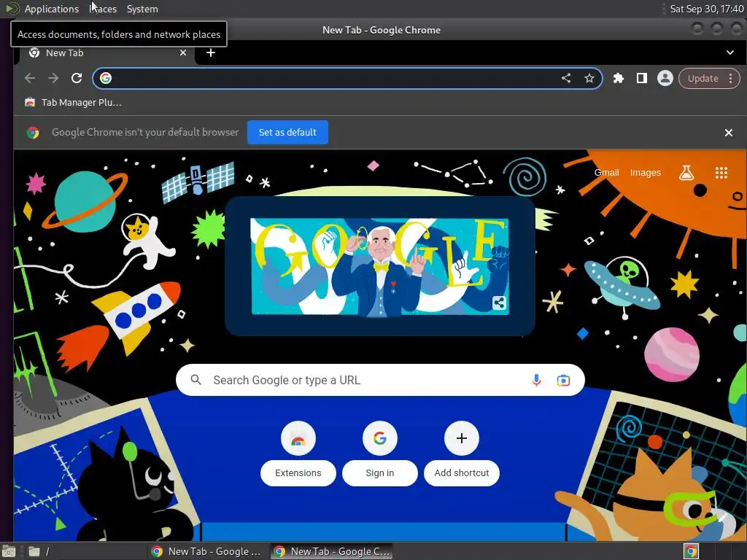Switch to New Tab - Google C... taskbar window
747x560 pixels.
point(332,551)
